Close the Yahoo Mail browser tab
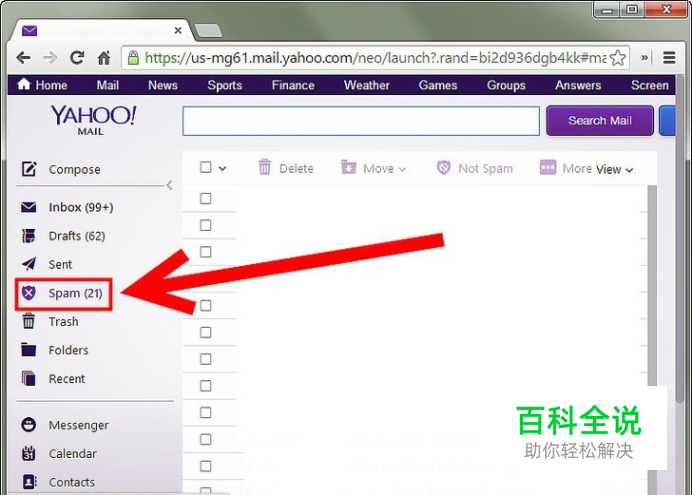Image resolution: width=692 pixels, height=495 pixels. (178, 30)
